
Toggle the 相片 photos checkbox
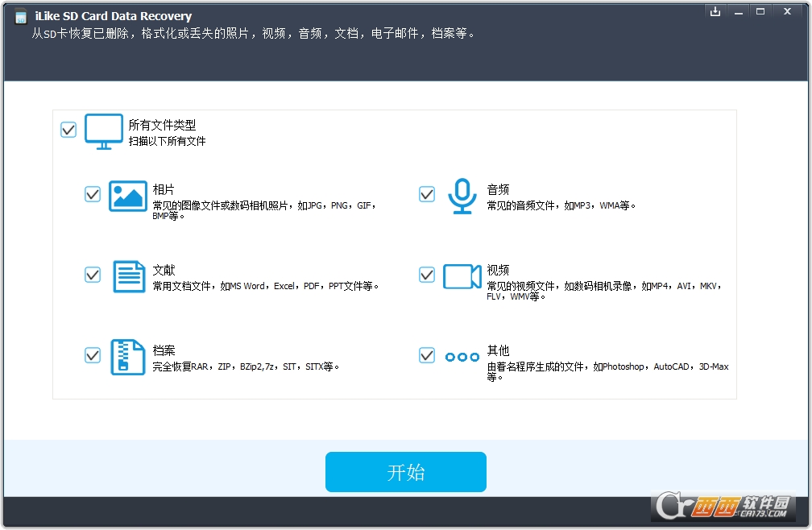(x=93, y=194)
